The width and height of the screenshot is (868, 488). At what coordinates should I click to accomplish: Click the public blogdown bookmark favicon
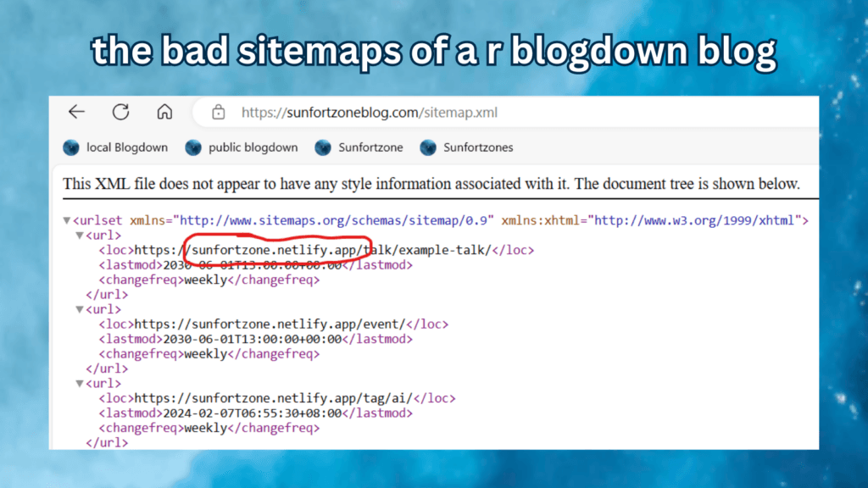pyautogui.click(x=192, y=147)
